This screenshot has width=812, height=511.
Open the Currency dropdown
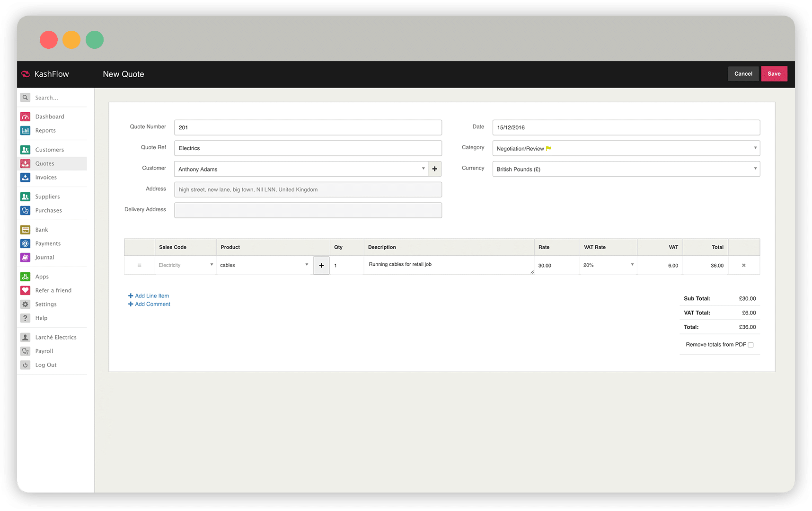coord(626,169)
